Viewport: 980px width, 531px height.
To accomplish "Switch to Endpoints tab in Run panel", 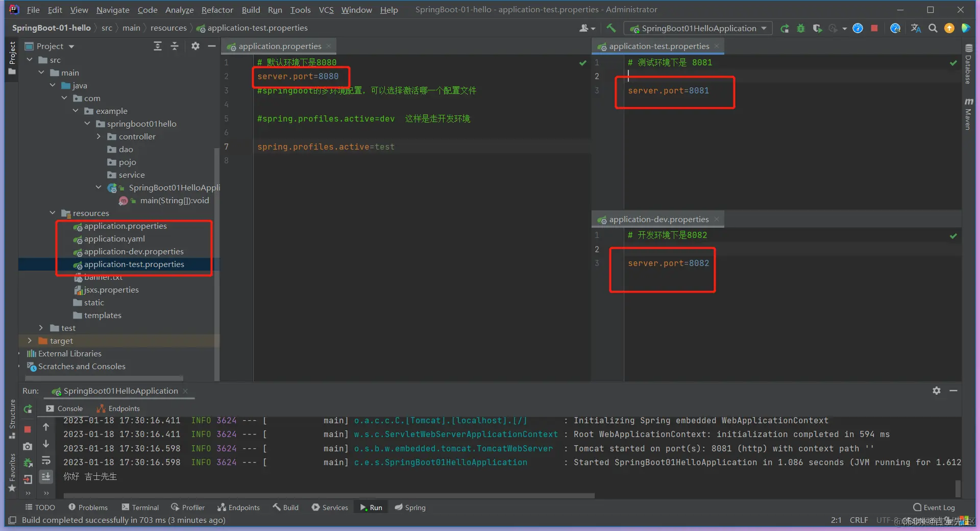I will [118, 408].
